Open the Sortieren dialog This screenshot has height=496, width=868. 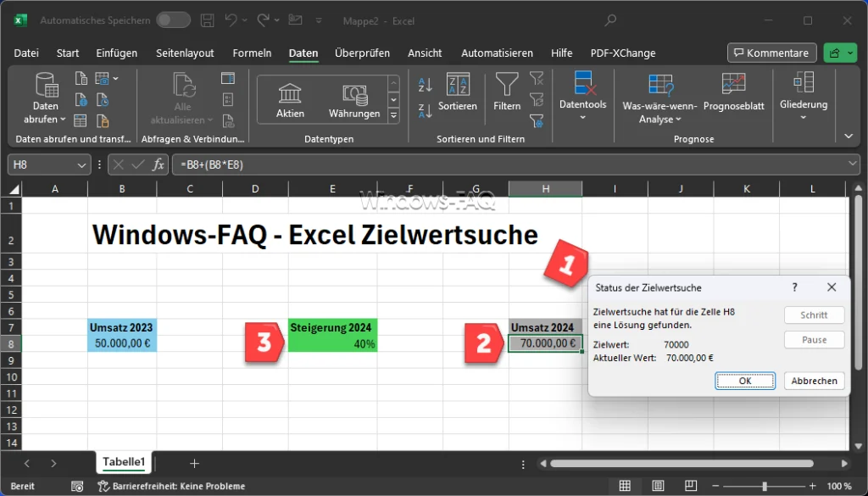pyautogui.click(x=458, y=92)
